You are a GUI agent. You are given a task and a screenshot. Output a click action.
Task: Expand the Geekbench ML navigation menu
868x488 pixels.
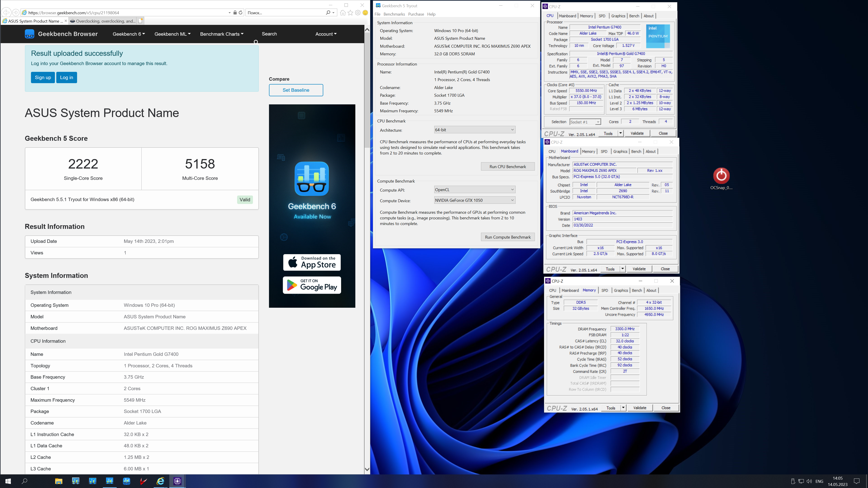pyautogui.click(x=172, y=34)
